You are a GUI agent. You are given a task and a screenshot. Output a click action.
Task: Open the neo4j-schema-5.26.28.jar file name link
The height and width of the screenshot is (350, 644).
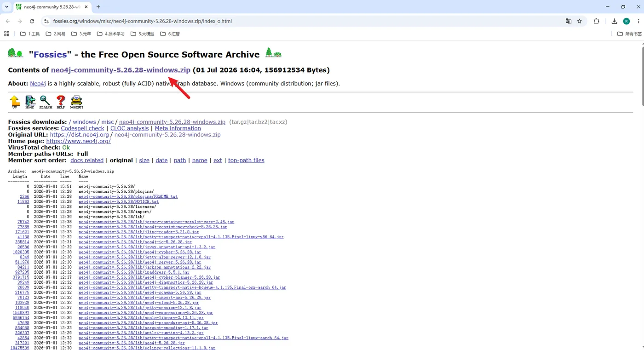pyautogui.click(x=140, y=293)
